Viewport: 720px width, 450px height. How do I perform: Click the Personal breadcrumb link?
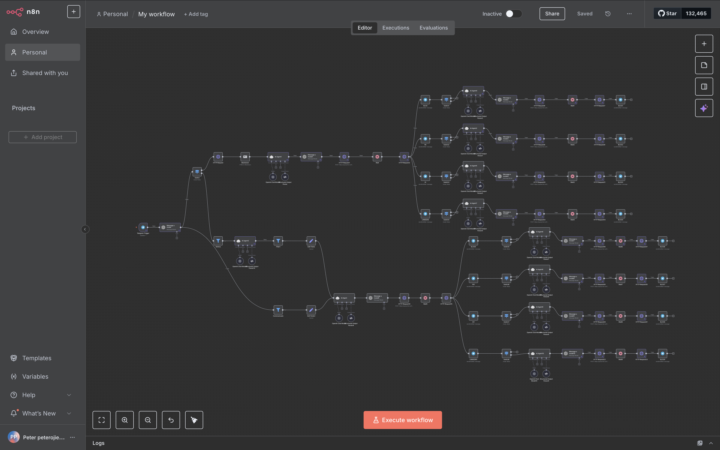tap(112, 14)
